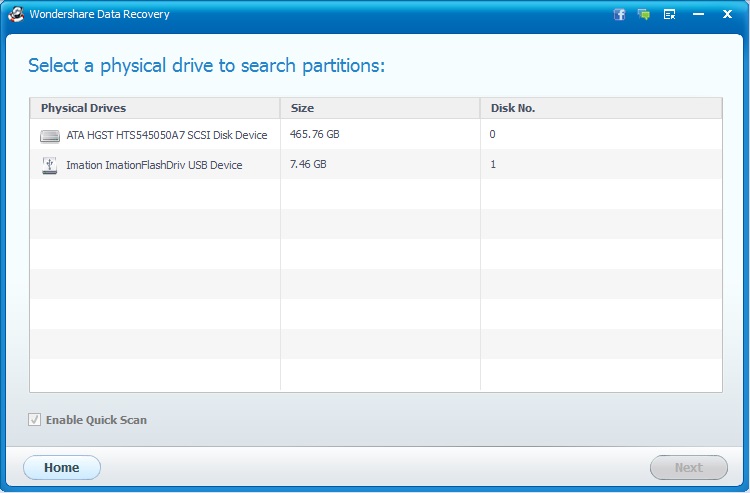Select the hard disk icon for ATA HGST
750x493 pixels.
point(50,136)
